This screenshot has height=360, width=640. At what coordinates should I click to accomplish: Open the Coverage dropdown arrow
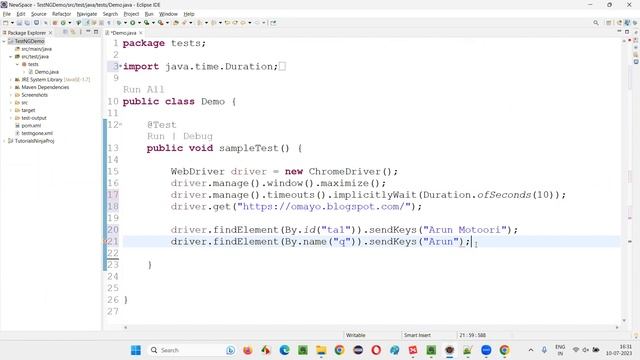click(153, 23)
